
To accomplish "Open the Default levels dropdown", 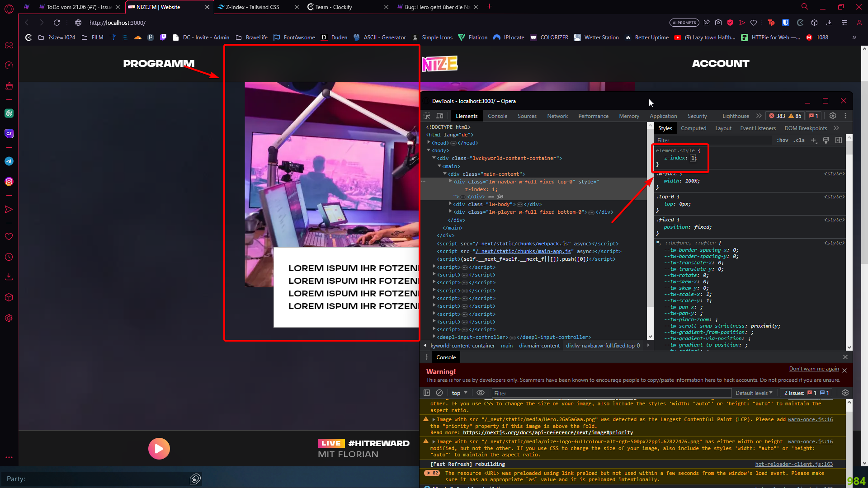I will 754,393.
